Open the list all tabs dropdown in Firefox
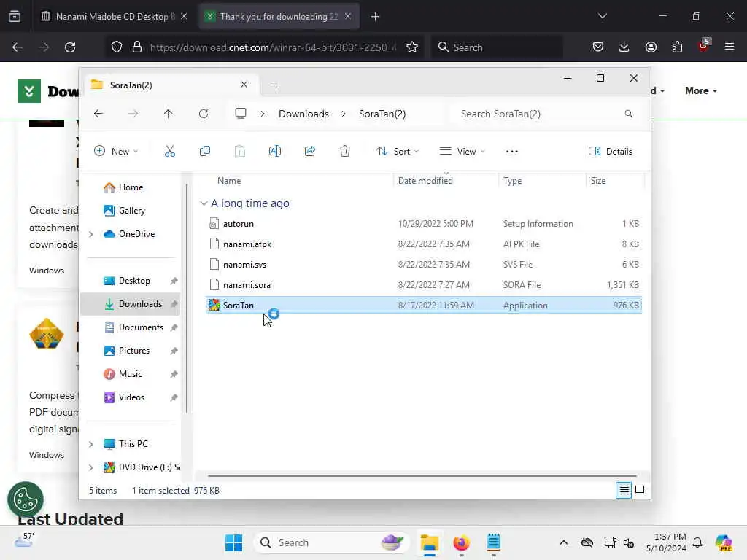Screen dimensions: 747x560 pos(602,16)
